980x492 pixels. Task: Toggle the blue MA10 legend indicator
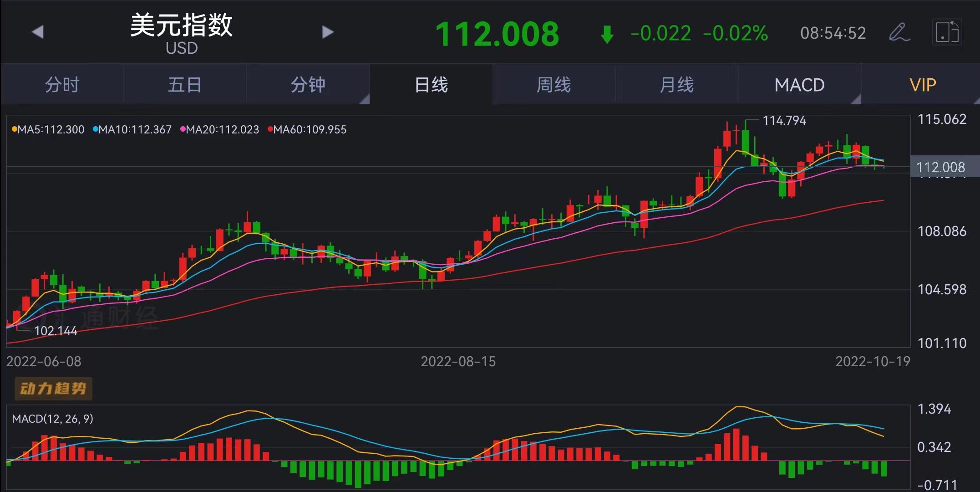[x=96, y=129]
